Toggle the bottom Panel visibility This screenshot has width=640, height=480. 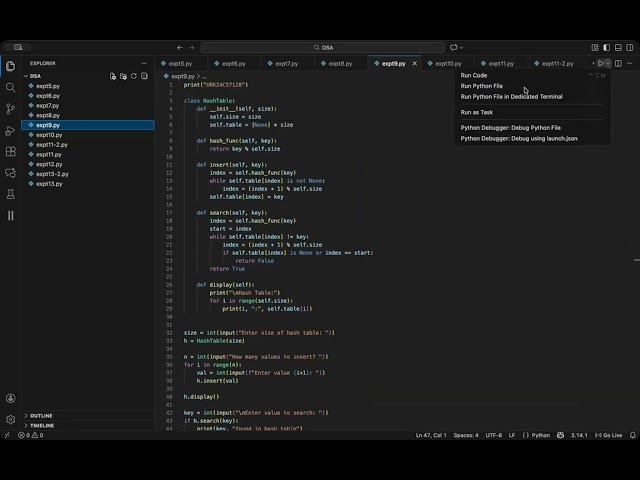click(618, 48)
